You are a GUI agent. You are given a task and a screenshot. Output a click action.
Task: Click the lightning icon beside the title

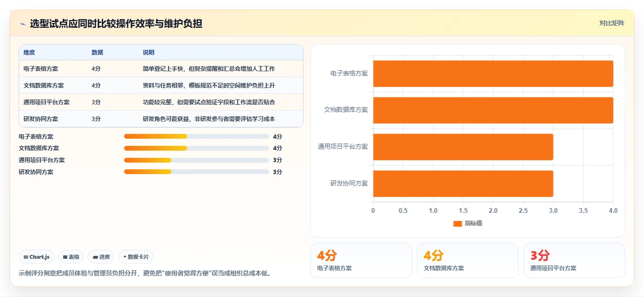point(23,24)
